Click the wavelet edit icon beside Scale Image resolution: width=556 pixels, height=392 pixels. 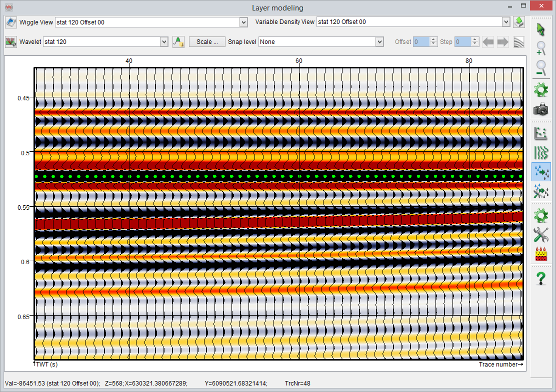(x=178, y=42)
